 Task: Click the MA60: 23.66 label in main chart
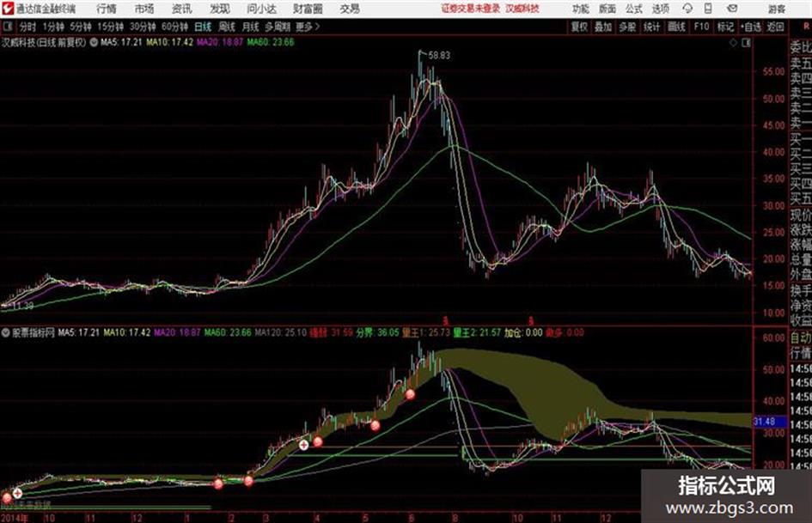click(x=271, y=42)
